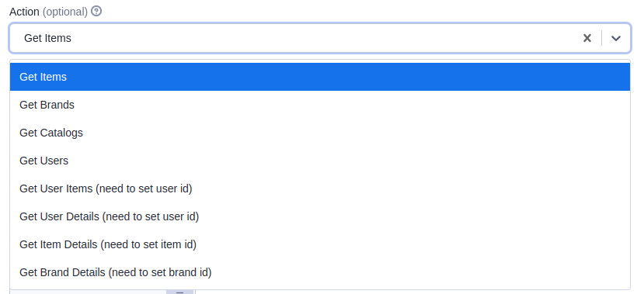Viewport: 644px width, 294px height.
Task: Click the minus button below the list
Action: click(179, 292)
